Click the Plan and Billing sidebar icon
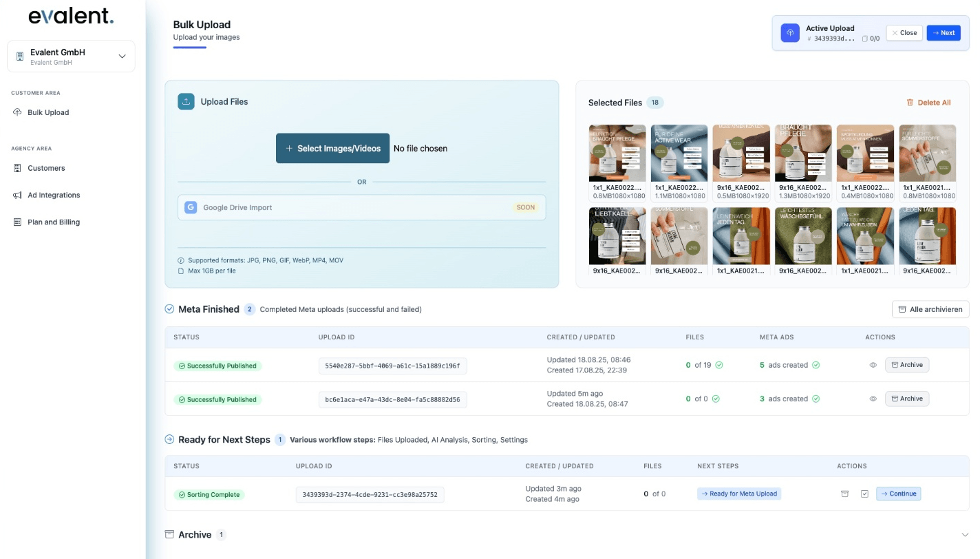 pyautogui.click(x=18, y=222)
